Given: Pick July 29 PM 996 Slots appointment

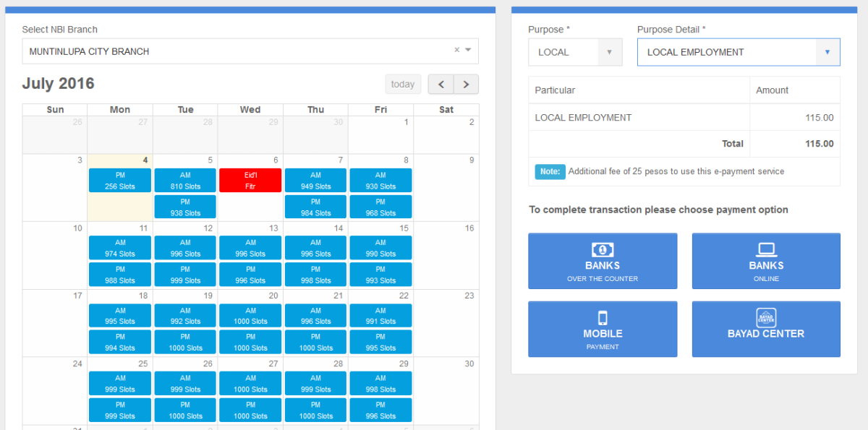Looking at the screenshot, I should click(x=380, y=410).
